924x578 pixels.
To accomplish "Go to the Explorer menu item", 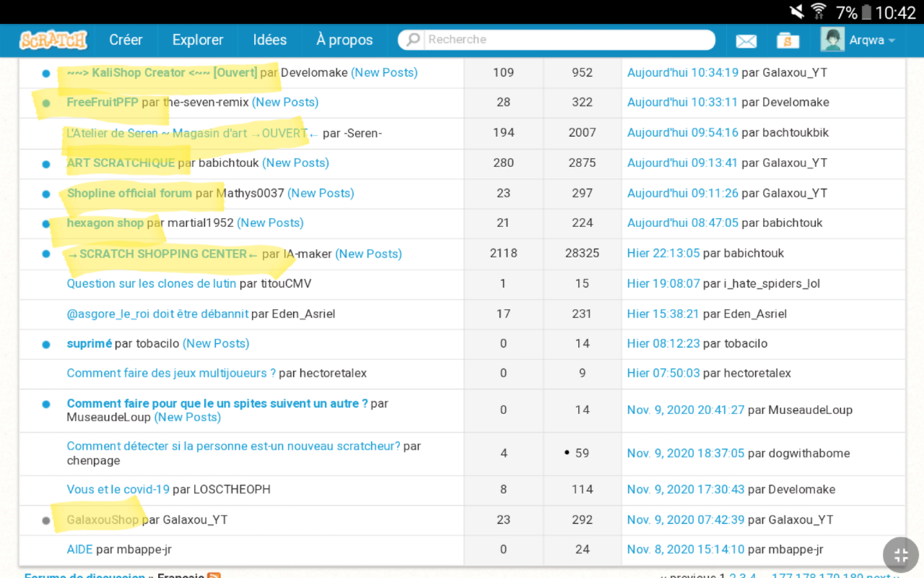I will tap(198, 40).
